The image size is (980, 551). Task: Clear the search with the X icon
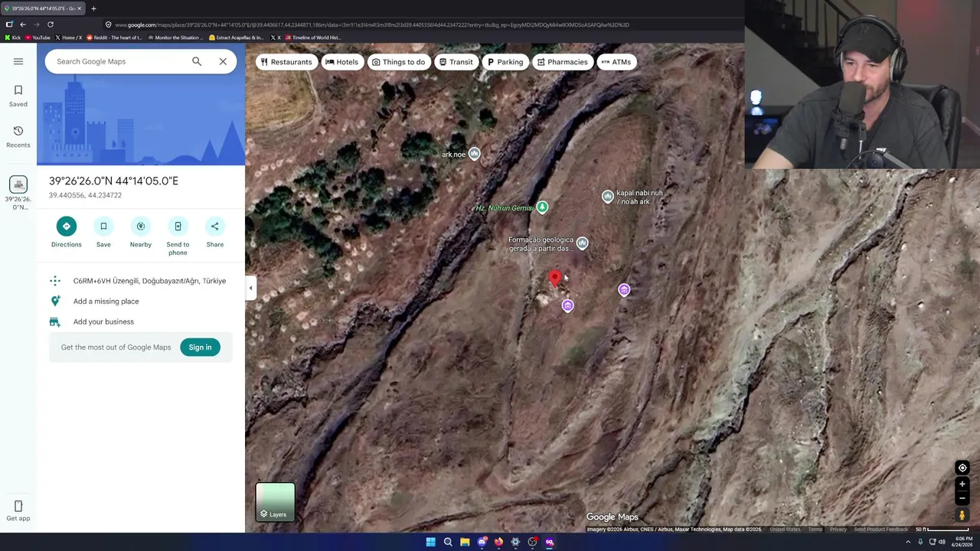tap(223, 61)
